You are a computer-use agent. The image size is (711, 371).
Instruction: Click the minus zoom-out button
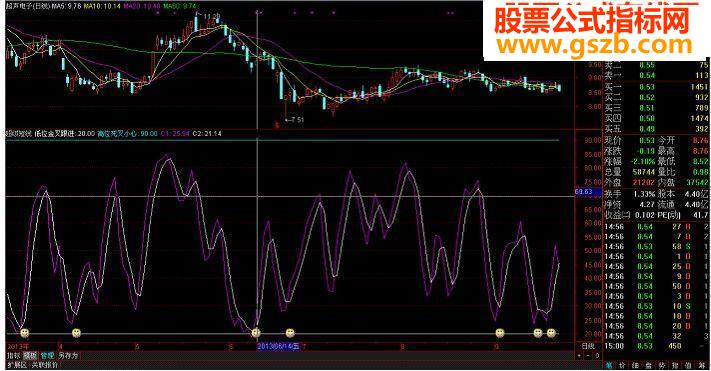(589, 356)
